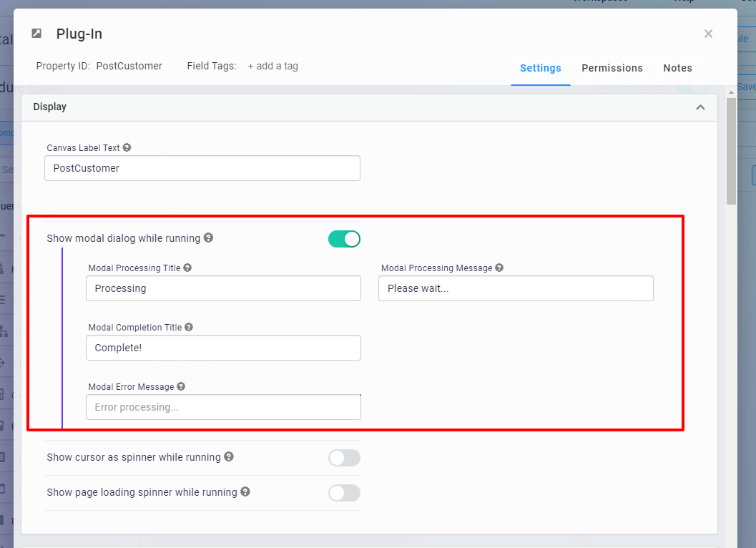Click help icon for Modal Processing Message
Viewport: 756px width, 548px height.
pyautogui.click(x=499, y=268)
